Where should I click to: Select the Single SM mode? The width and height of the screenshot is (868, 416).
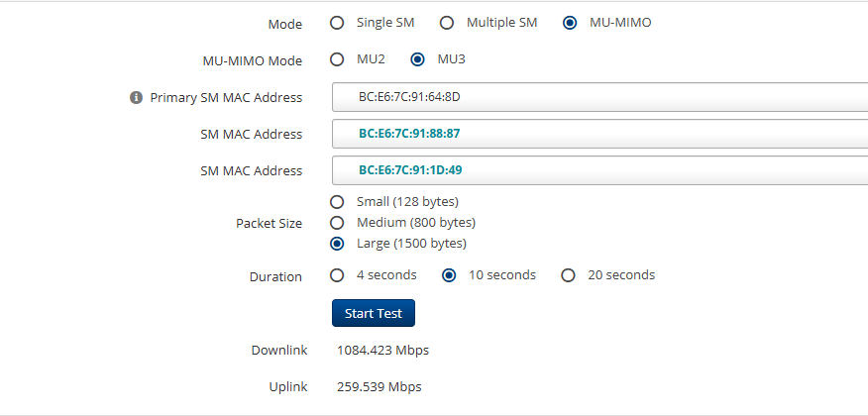337,23
